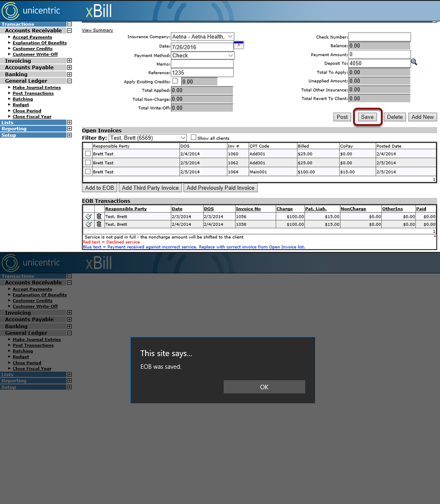
Task: Click the Check Number input field
Action: tap(380, 37)
